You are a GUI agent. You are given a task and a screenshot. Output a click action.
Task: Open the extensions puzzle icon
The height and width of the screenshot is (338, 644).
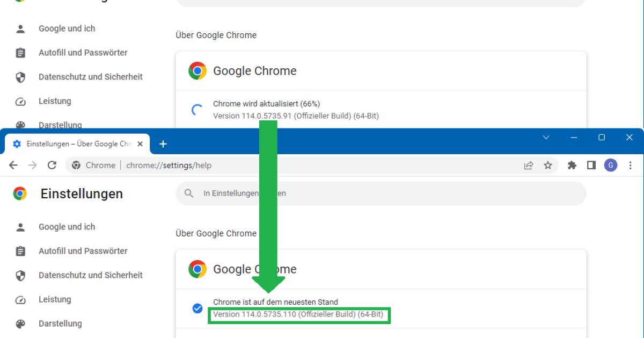coord(572,166)
